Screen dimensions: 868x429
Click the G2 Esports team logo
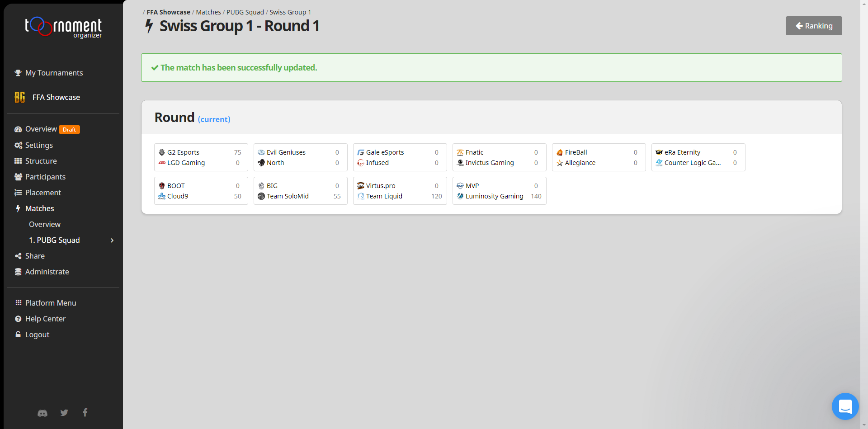pyautogui.click(x=162, y=152)
